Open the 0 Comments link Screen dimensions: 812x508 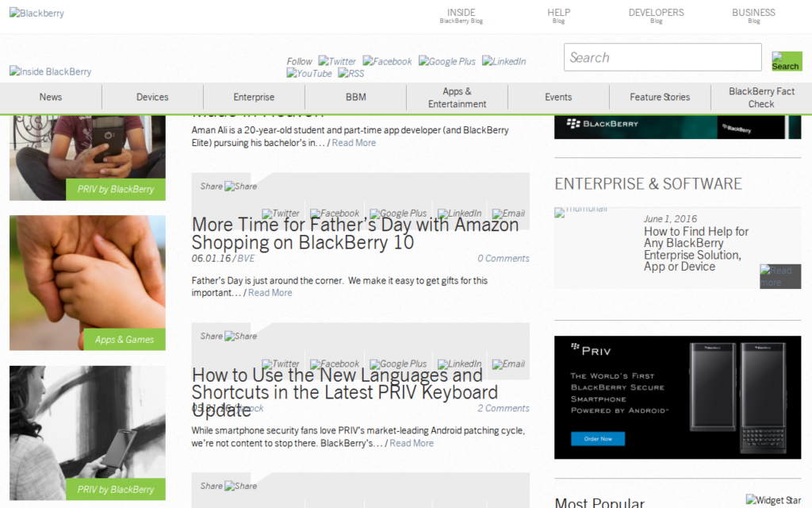[504, 258]
